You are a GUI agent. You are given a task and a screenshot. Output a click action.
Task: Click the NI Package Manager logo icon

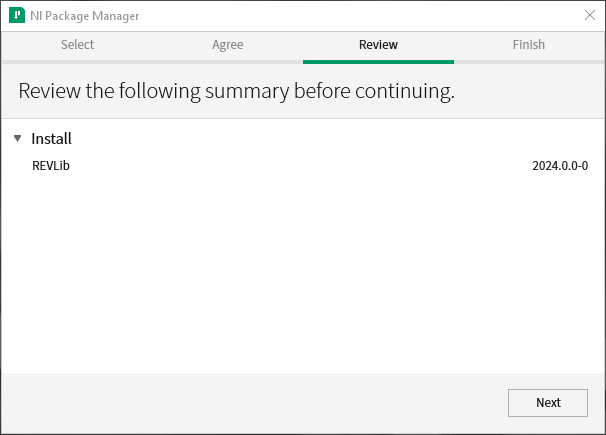tap(16, 16)
